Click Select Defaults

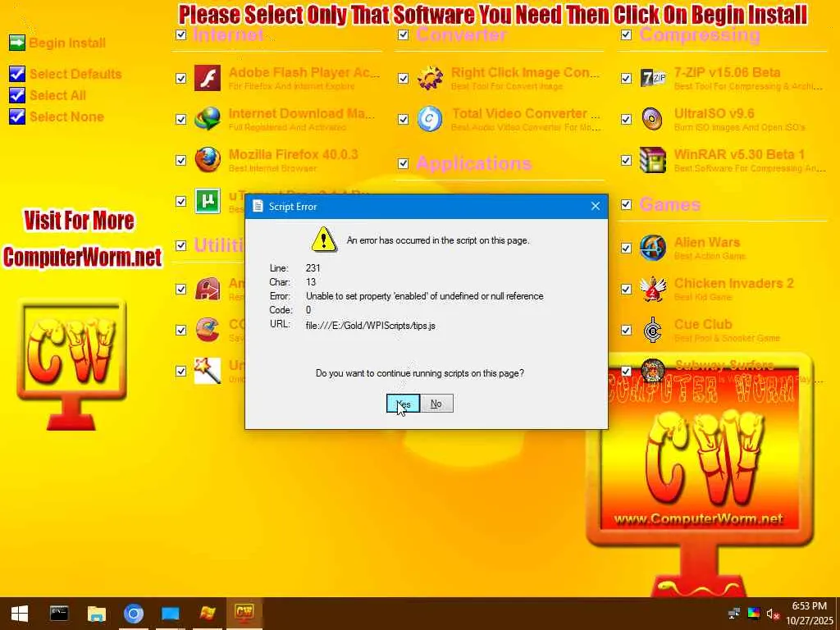[75, 74]
